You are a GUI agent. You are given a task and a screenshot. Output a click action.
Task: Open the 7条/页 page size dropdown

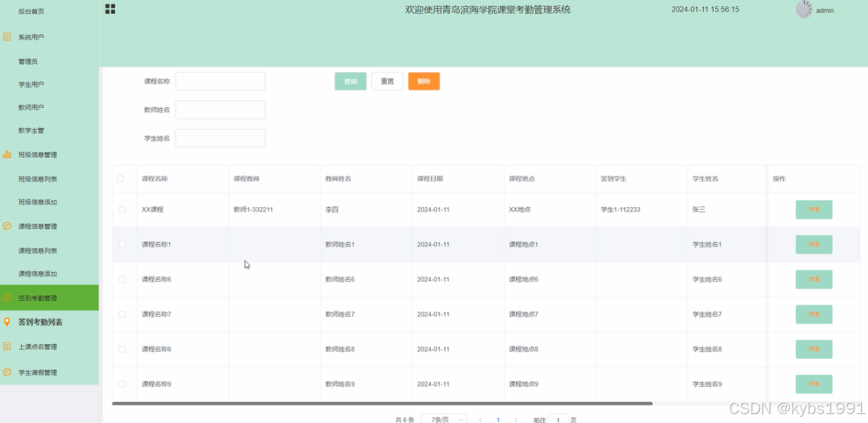coord(444,419)
